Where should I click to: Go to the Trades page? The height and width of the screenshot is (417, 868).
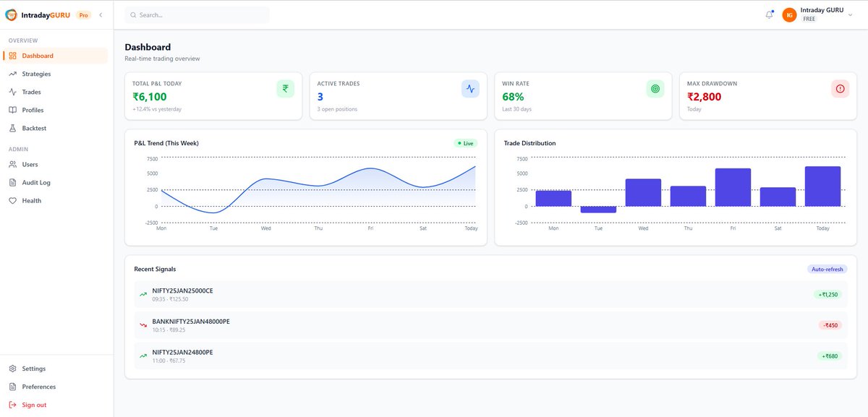click(x=55, y=92)
